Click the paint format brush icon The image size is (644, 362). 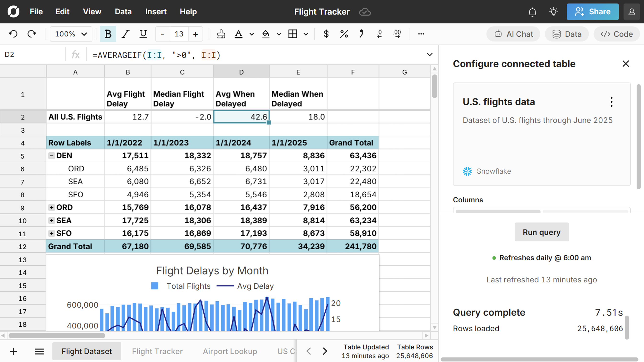click(221, 34)
